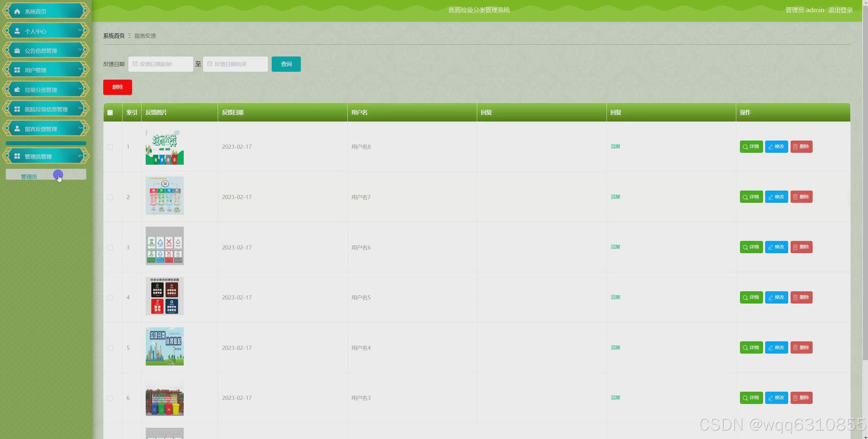The image size is (868, 439).
Task: Click magnifier icon on 详情 for 用户名6
Action: tap(745, 247)
